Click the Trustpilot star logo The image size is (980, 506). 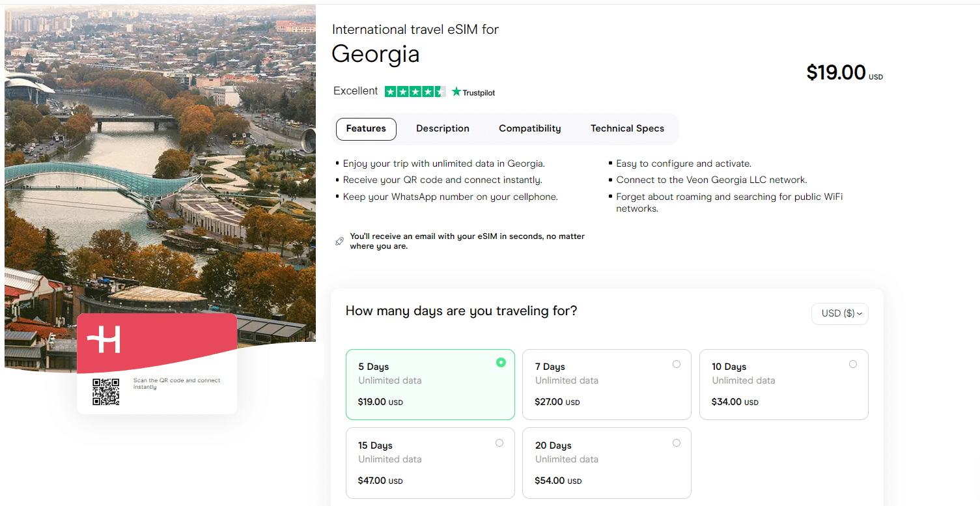tap(456, 92)
